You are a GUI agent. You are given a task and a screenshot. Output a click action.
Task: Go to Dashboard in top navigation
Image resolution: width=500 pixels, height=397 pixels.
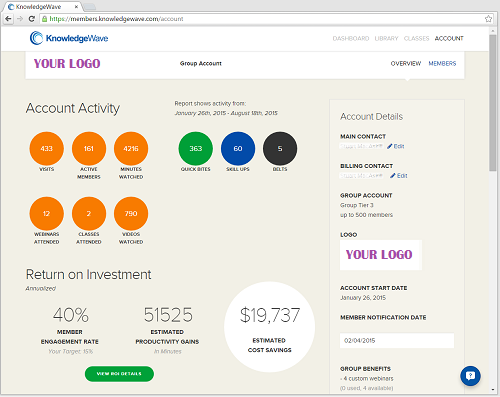(x=351, y=38)
